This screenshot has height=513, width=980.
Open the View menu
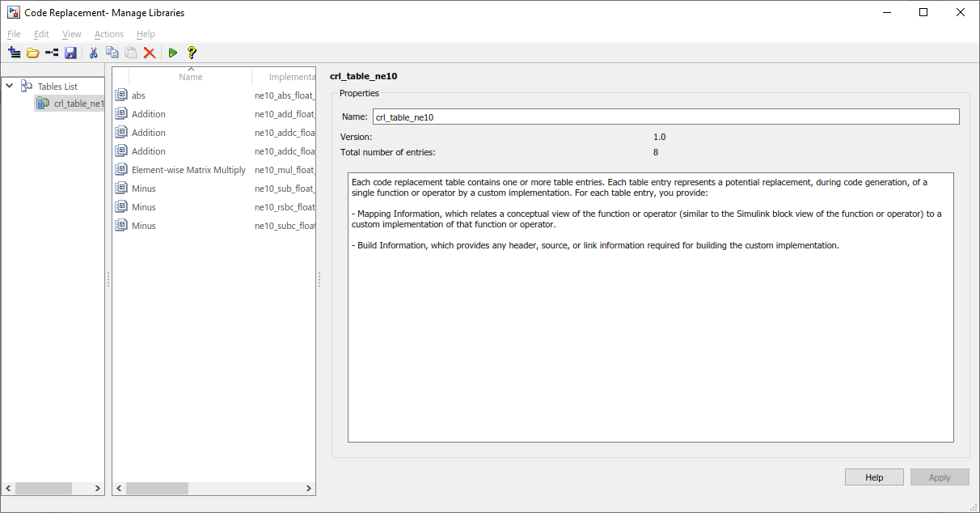pos(71,34)
